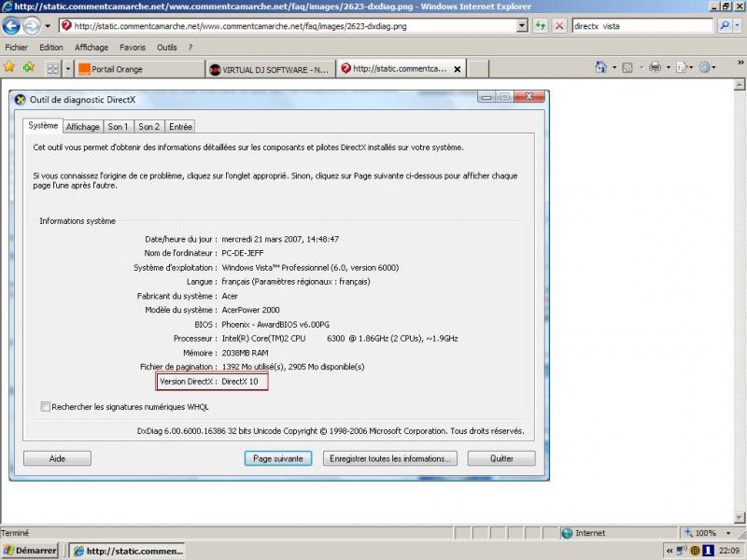
Task: Click the network connection tray icon
Action: [x=682, y=551]
